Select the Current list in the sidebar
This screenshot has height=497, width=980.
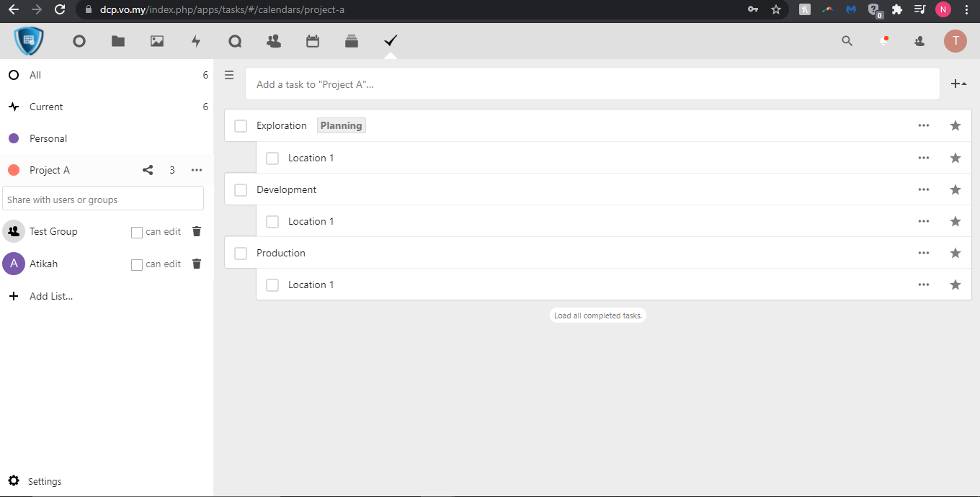pyautogui.click(x=46, y=107)
